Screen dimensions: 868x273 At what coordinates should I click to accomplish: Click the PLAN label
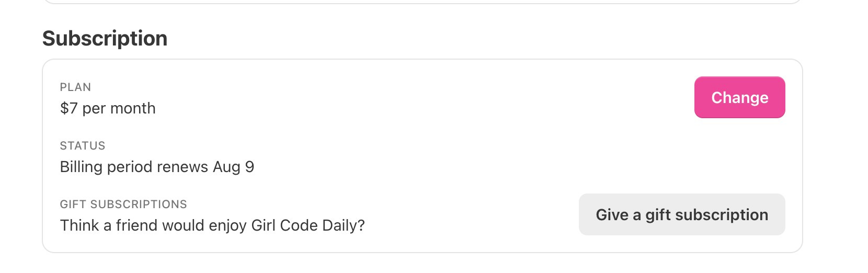click(x=75, y=87)
